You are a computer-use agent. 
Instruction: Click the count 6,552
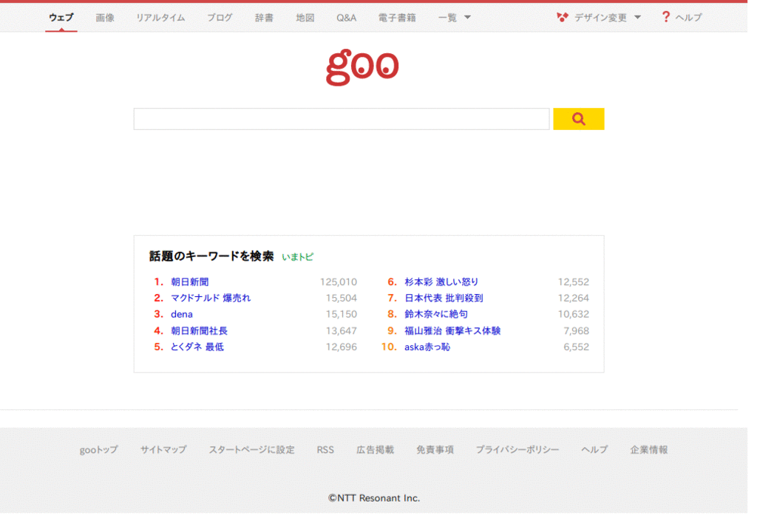(577, 347)
